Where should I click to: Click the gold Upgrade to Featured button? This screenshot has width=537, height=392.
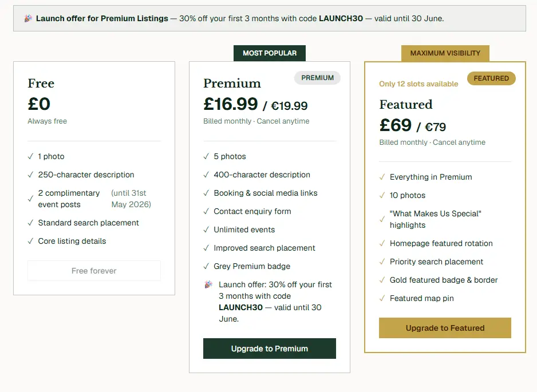point(445,328)
